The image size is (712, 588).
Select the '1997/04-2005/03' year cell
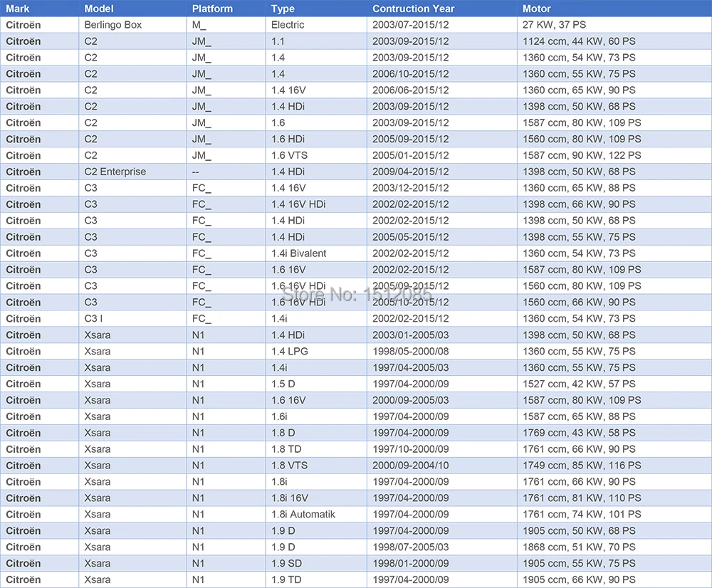coord(442,368)
